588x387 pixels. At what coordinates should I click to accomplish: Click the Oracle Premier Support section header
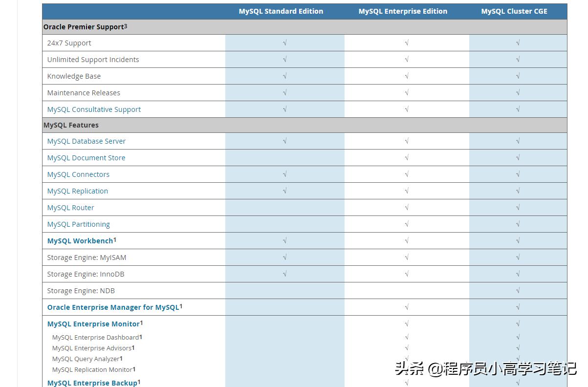[x=84, y=27]
